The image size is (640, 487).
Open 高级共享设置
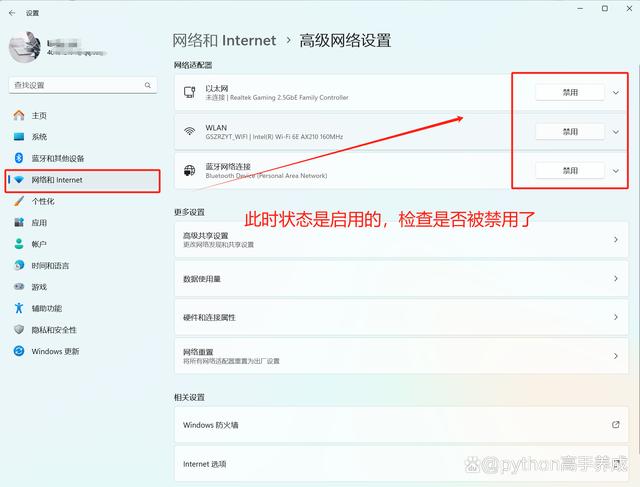pos(401,240)
